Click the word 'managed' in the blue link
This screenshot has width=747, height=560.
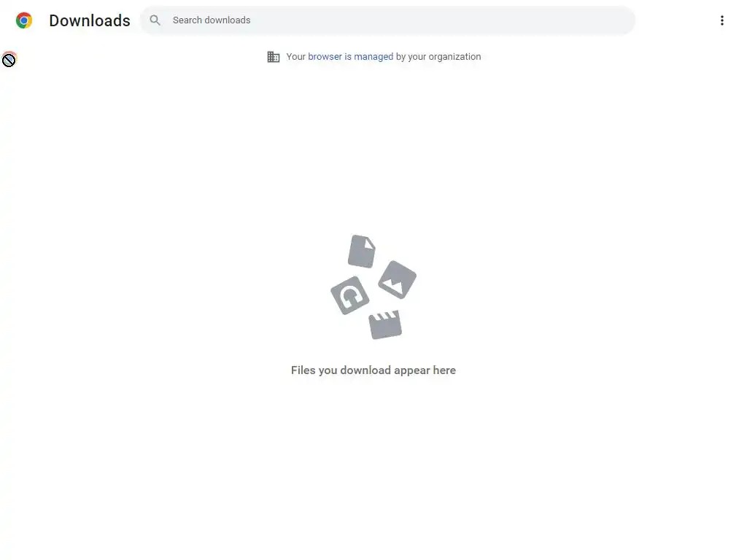point(373,57)
